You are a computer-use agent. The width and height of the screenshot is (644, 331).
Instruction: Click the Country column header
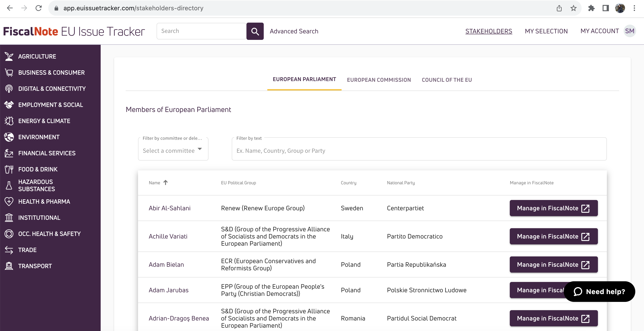point(349,183)
